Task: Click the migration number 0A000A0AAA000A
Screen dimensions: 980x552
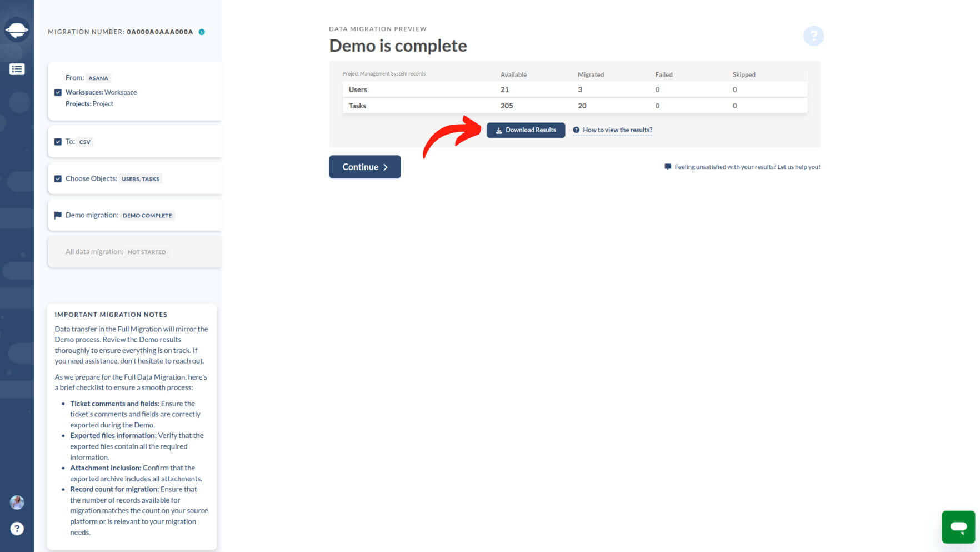Action: point(160,32)
